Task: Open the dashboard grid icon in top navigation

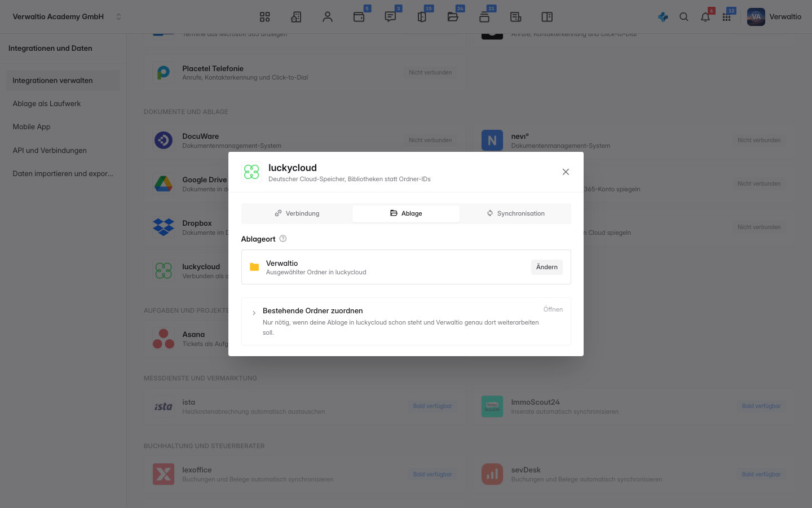Action: point(265,17)
